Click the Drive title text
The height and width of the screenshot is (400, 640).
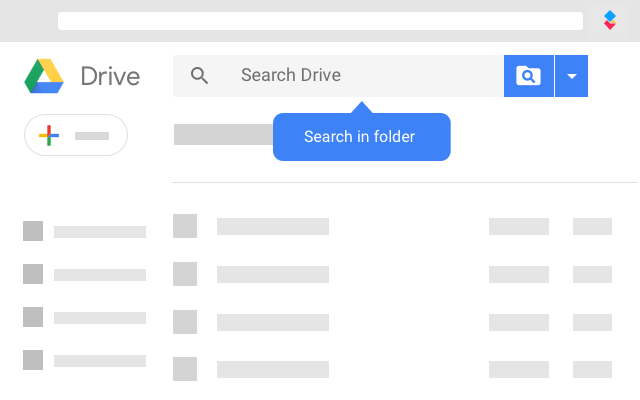coord(110,76)
